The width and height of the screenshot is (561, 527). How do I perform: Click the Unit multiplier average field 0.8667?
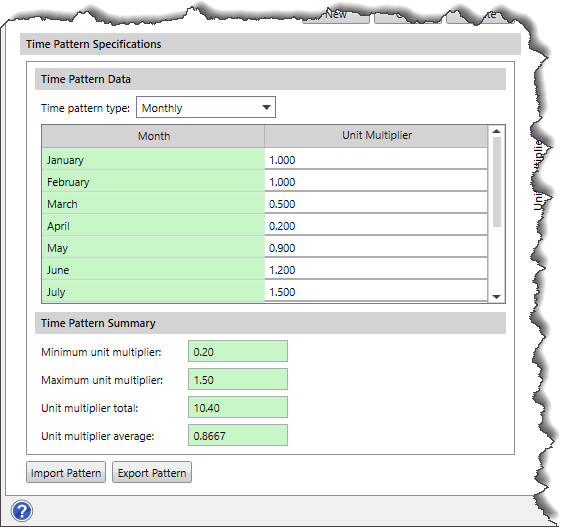point(238,435)
